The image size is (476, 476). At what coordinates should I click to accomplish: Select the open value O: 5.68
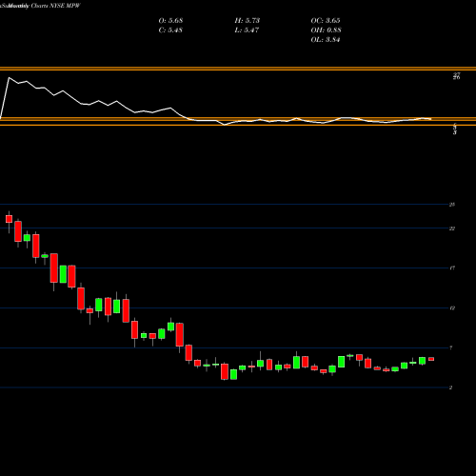click(170, 21)
